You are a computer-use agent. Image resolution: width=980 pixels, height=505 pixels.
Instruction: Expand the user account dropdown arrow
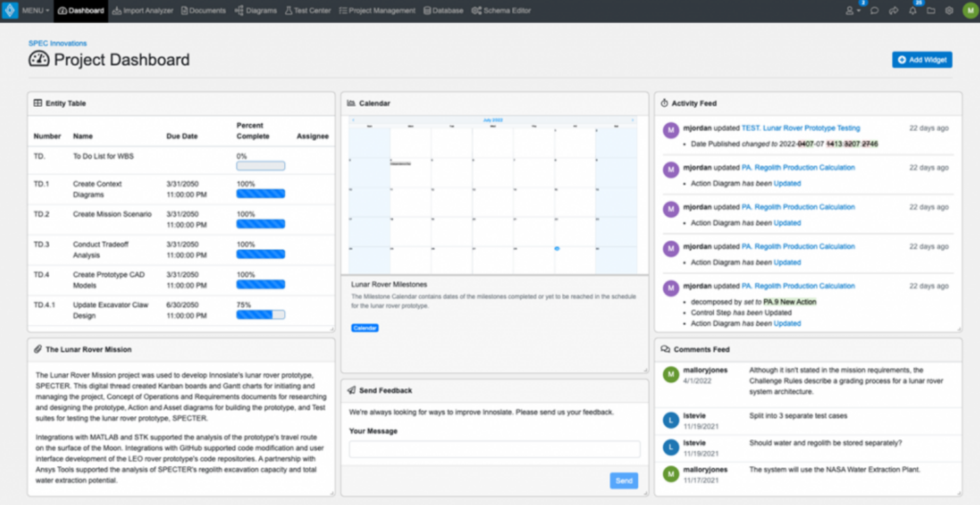pos(857,11)
